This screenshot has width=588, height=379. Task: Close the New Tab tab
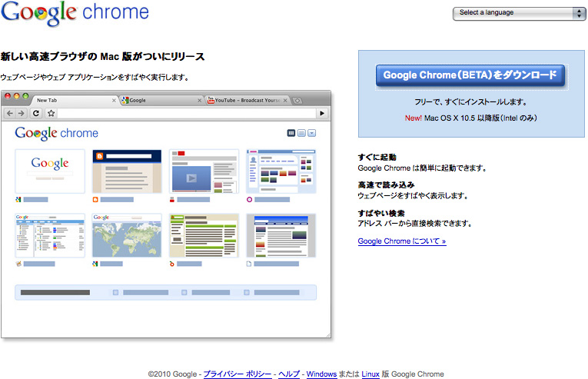(x=114, y=101)
